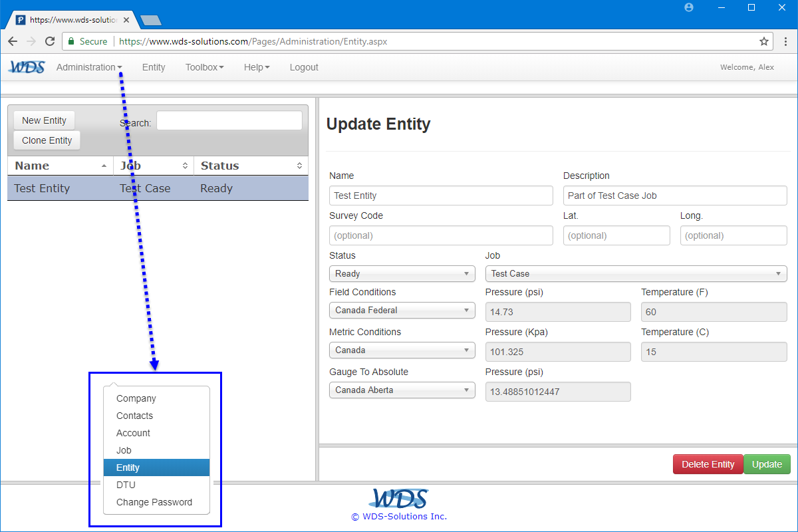Close the wds-solutions browser tab
Viewport: 798px width, 532px height.
126,20
